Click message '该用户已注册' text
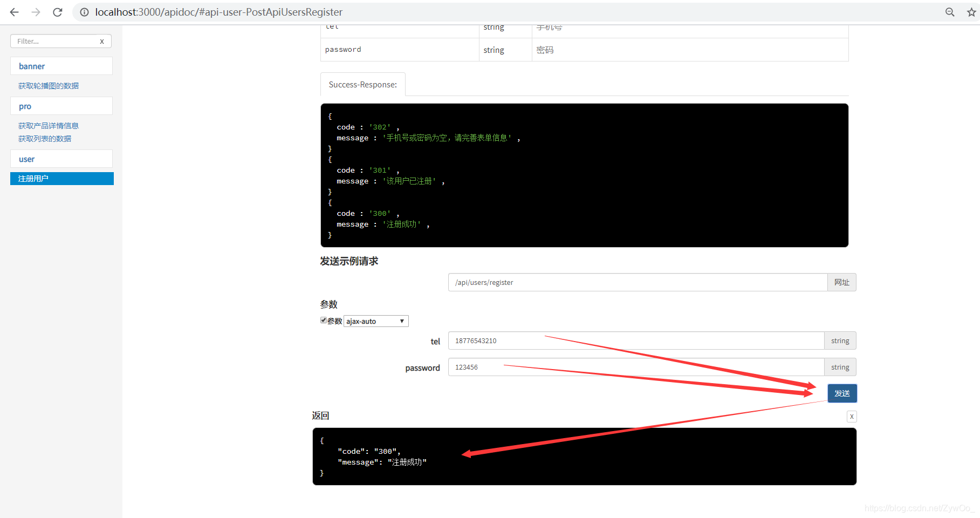Screen dimensions: 980x518 (x=410, y=181)
